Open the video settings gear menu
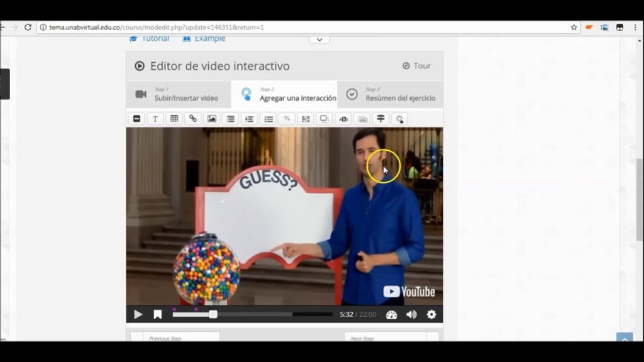The height and width of the screenshot is (362, 644). click(x=431, y=314)
